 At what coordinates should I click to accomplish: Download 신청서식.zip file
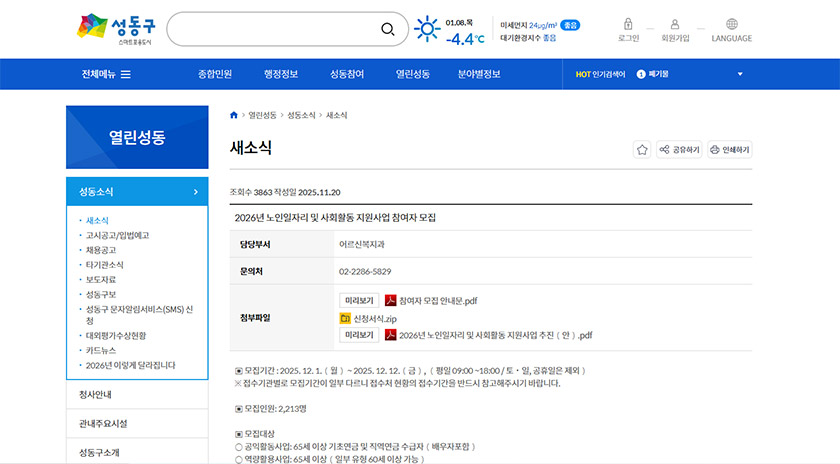375,319
